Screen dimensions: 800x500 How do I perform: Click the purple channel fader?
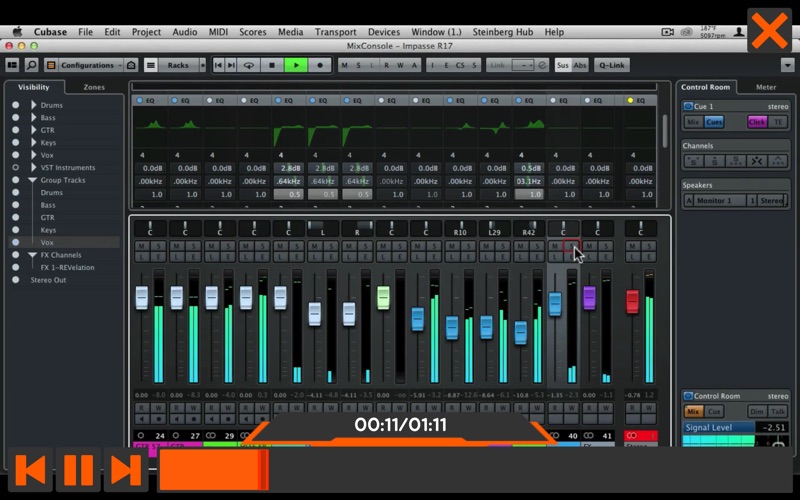[589, 297]
